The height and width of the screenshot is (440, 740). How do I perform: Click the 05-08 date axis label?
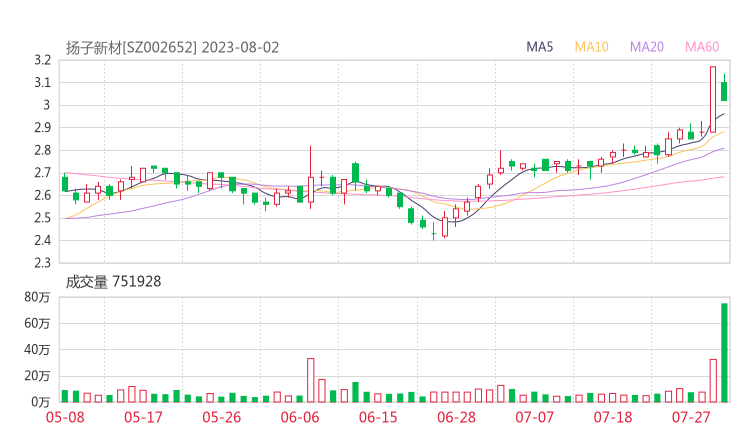[x=65, y=417]
